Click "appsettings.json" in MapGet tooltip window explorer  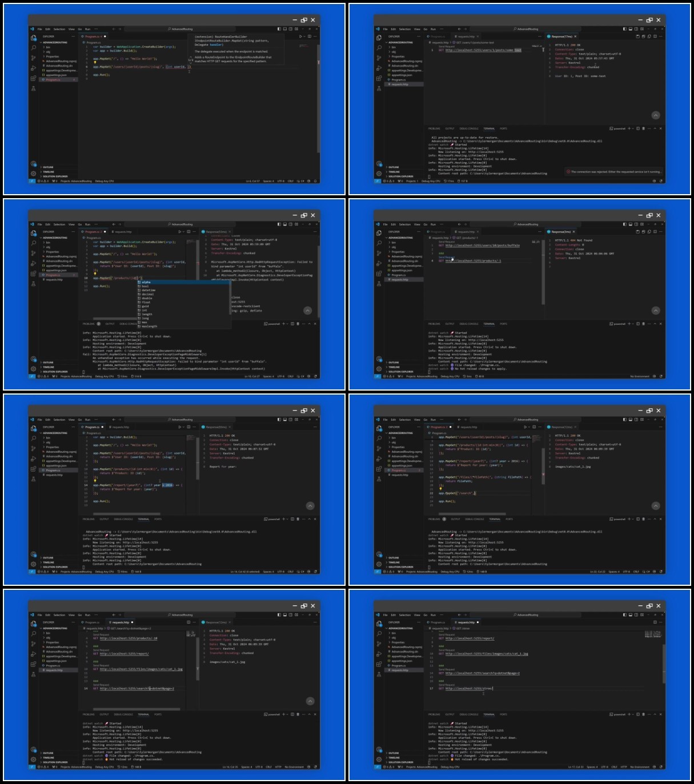click(x=56, y=75)
